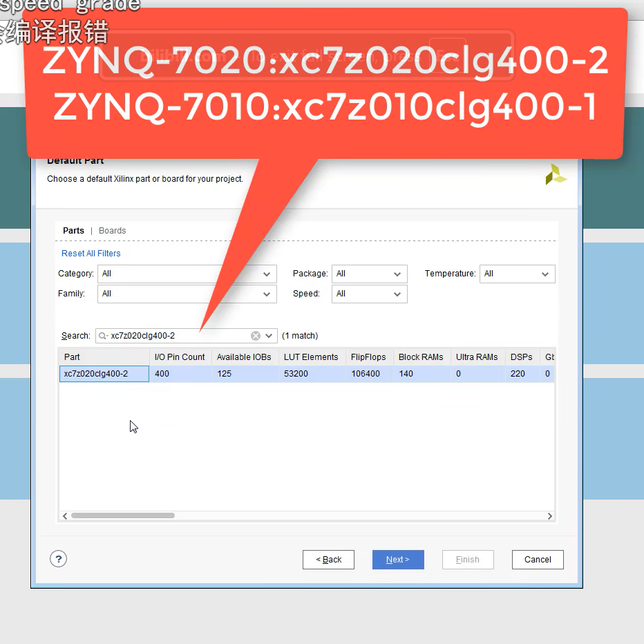This screenshot has height=644, width=644.
Task: Click the Finish button
Action: 468,560
